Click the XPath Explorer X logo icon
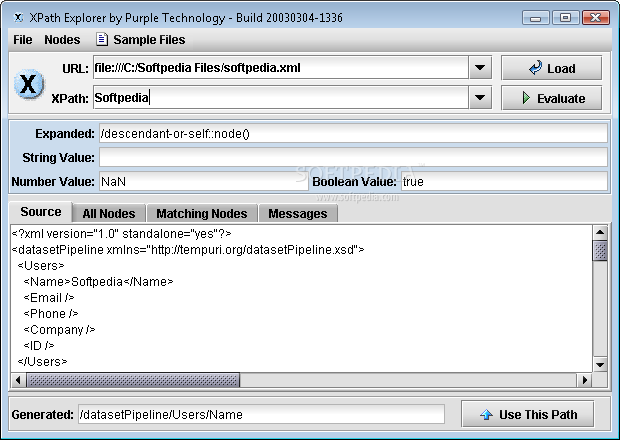 [29, 84]
